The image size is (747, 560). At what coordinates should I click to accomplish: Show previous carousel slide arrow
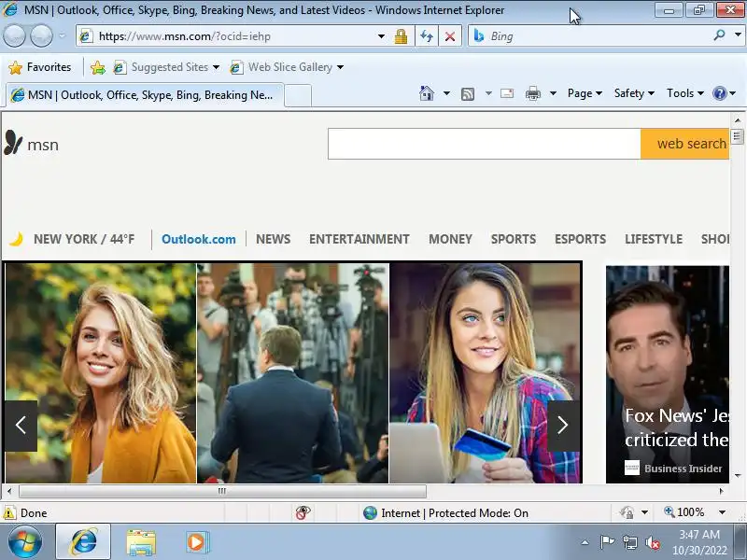pos(21,426)
